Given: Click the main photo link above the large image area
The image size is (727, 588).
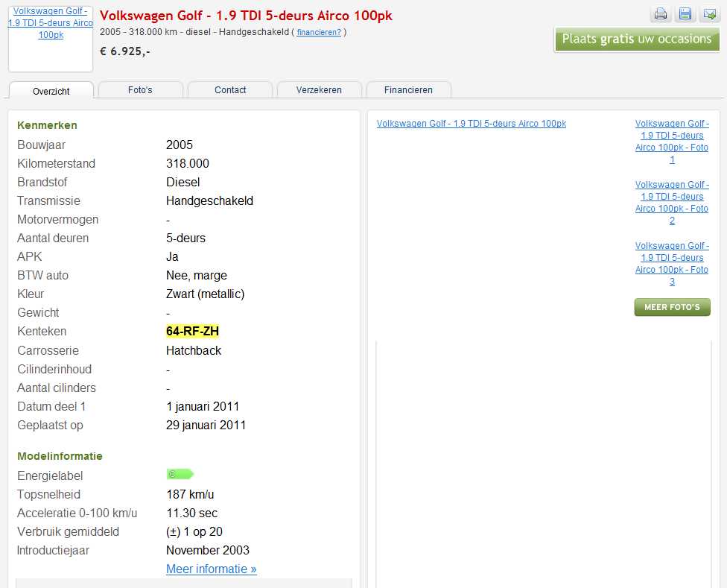Looking at the screenshot, I should point(471,124).
